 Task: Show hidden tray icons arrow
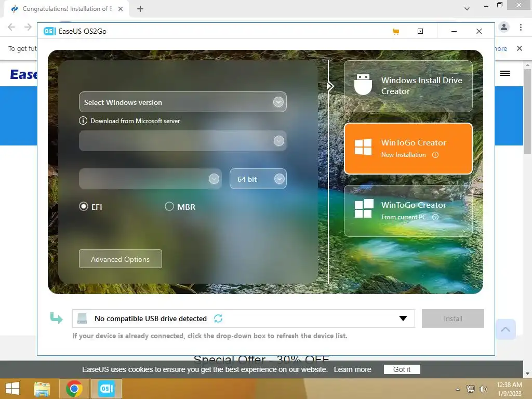458,389
